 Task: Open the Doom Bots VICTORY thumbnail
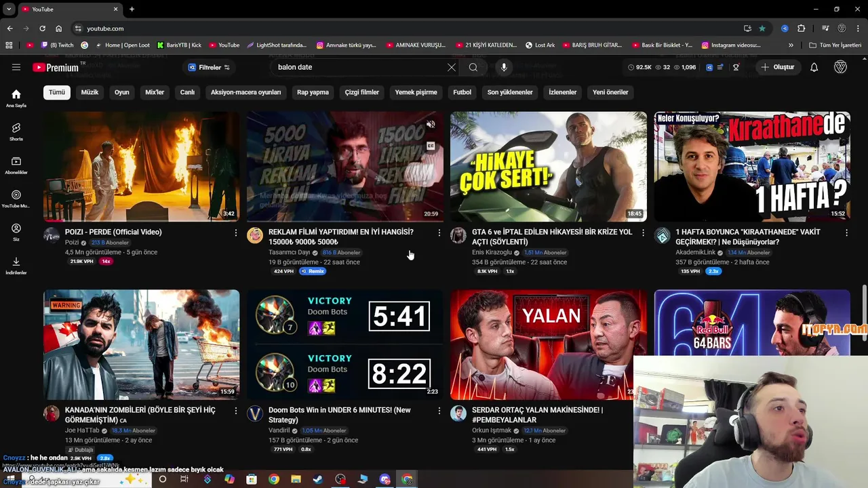[344, 344]
